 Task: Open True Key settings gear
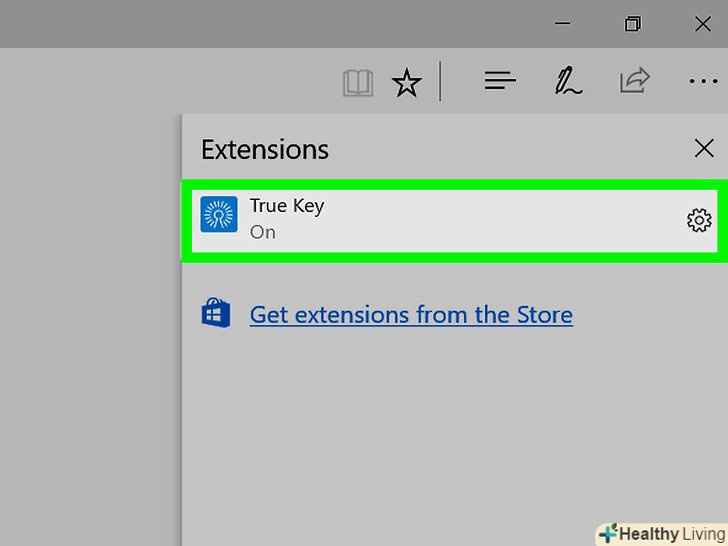[x=699, y=220]
